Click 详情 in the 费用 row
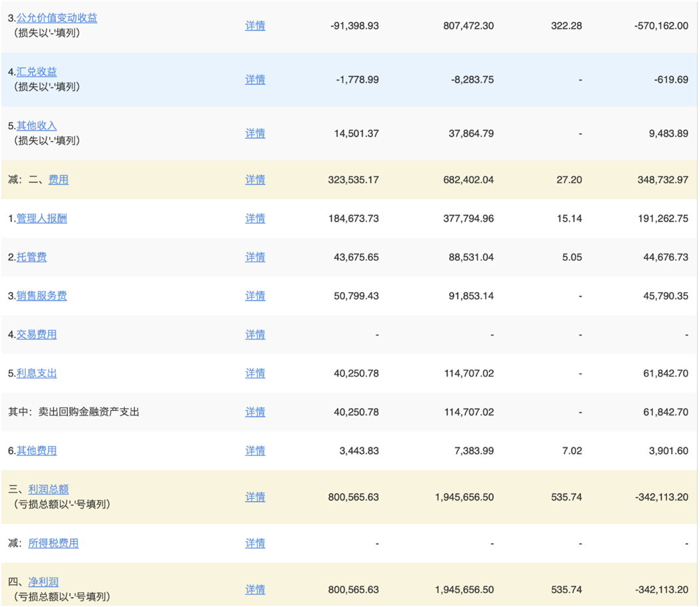Viewport: 700px width, 607px height. tap(255, 180)
